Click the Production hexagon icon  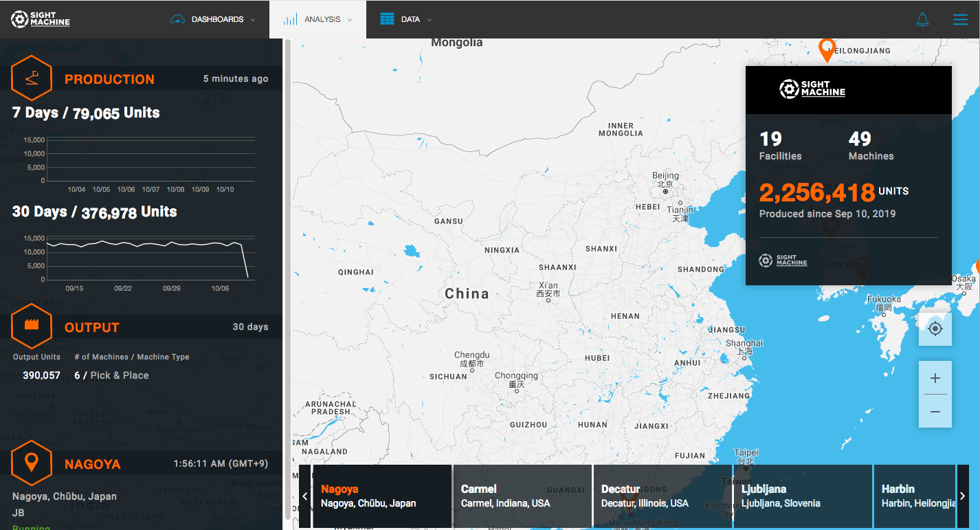[x=32, y=78]
